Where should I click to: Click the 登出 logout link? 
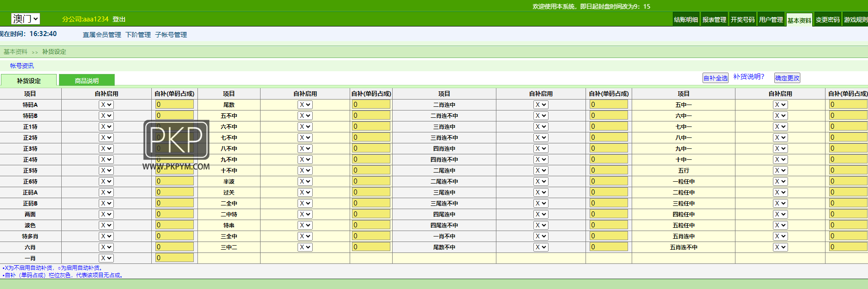click(x=119, y=19)
